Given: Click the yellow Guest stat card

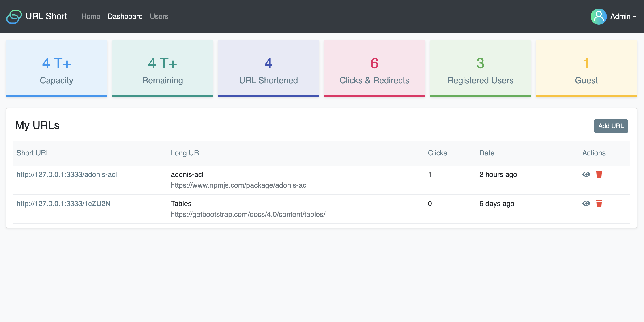Looking at the screenshot, I should coord(586,68).
